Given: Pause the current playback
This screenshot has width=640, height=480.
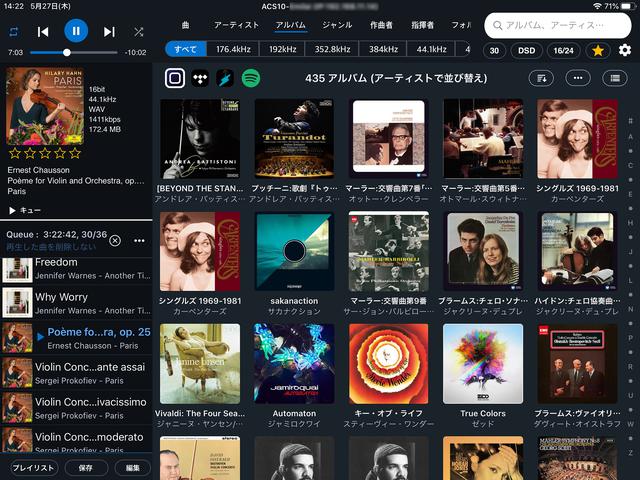Looking at the screenshot, I should [76, 31].
